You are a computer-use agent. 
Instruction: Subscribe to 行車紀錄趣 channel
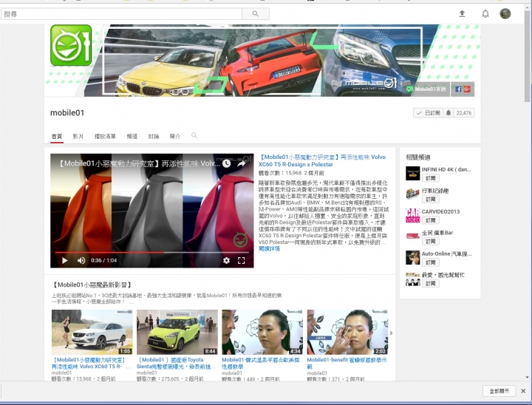tap(431, 200)
